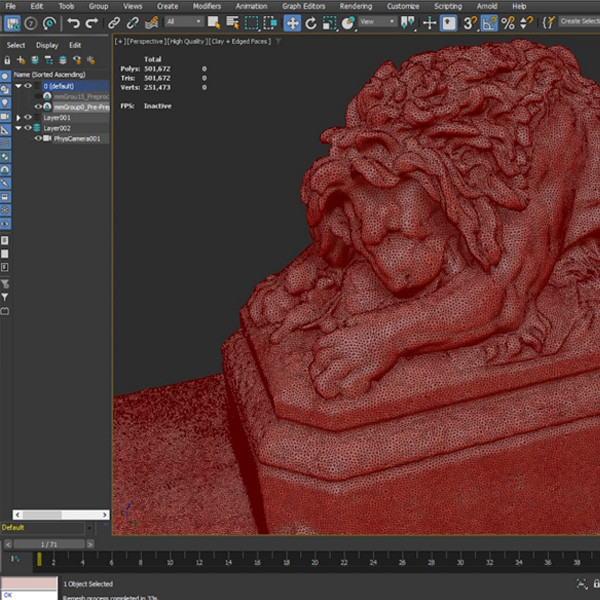Viewport: 600px width, 600px height.
Task: Click the 1 / 71 time slider handle
Action: (x=49, y=544)
